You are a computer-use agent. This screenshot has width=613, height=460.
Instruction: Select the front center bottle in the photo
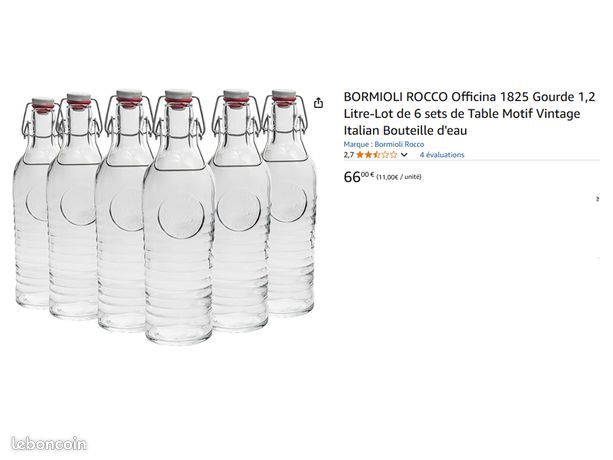pyautogui.click(x=179, y=217)
